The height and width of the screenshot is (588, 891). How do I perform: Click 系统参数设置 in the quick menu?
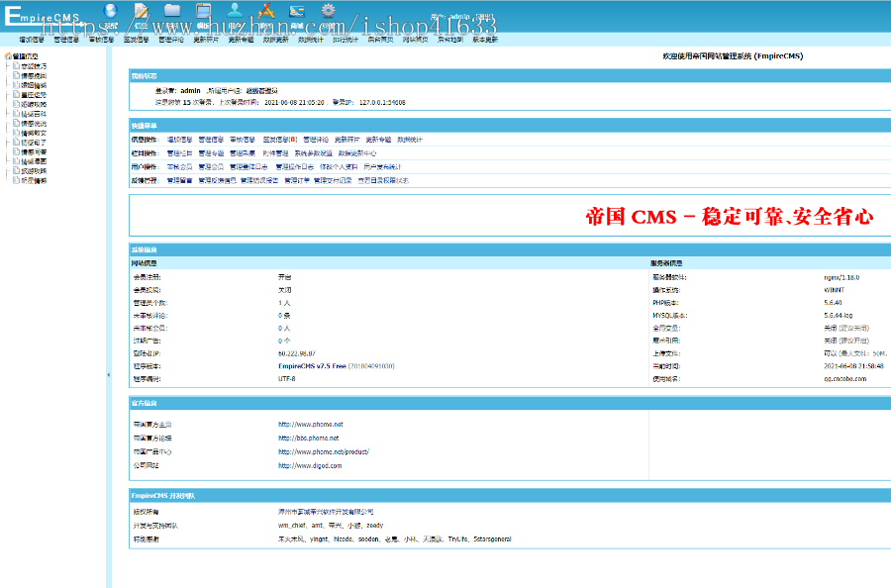313,153
